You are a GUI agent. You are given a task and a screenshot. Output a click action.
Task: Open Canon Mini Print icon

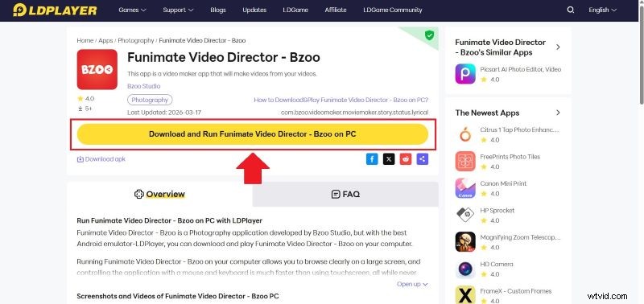coord(465,188)
